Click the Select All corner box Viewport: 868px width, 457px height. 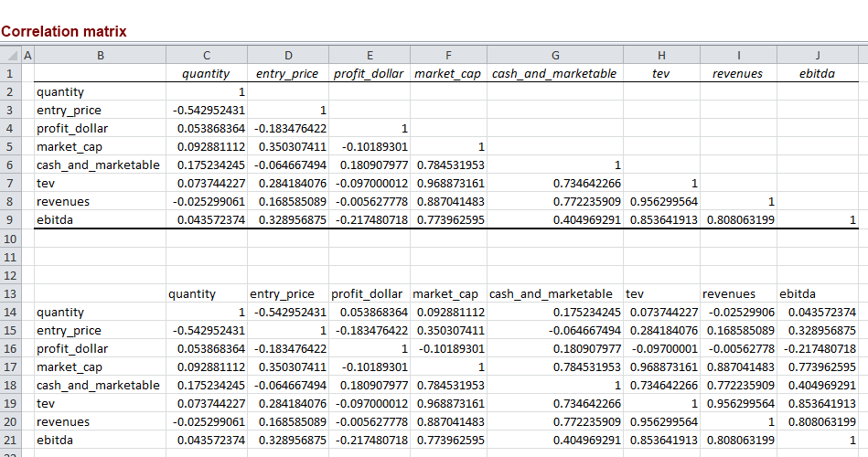point(9,55)
